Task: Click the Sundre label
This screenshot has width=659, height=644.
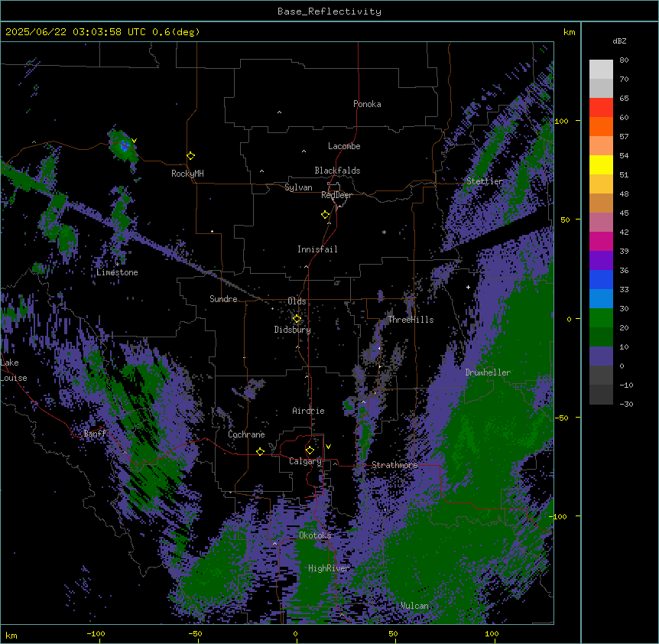Action: pos(223,299)
